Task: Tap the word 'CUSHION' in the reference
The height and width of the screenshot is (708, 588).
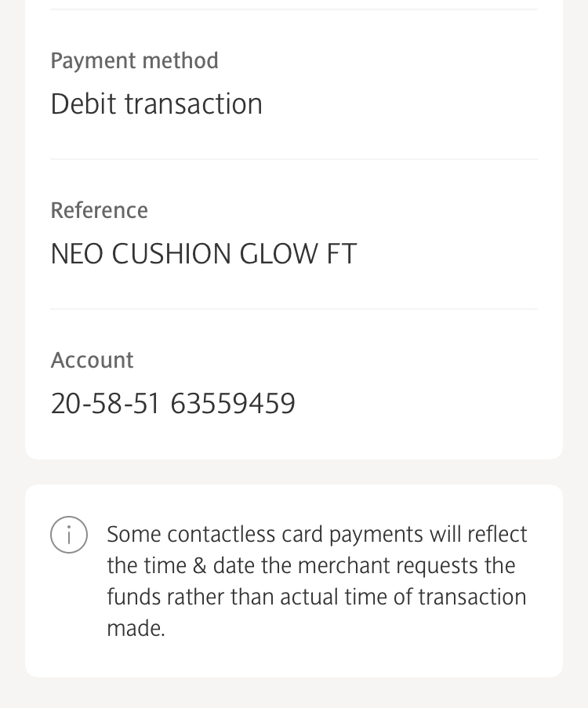Action: point(171,253)
